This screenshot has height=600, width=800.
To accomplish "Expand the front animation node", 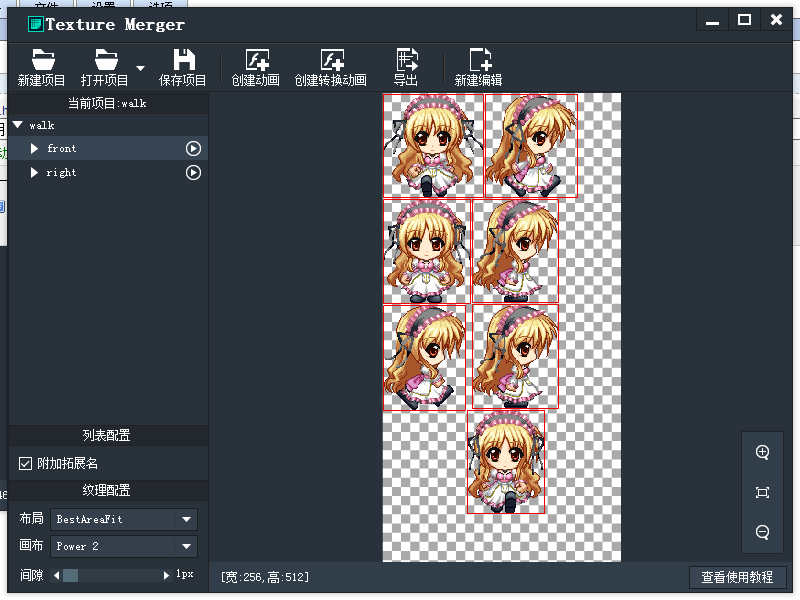I will pos(34,148).
